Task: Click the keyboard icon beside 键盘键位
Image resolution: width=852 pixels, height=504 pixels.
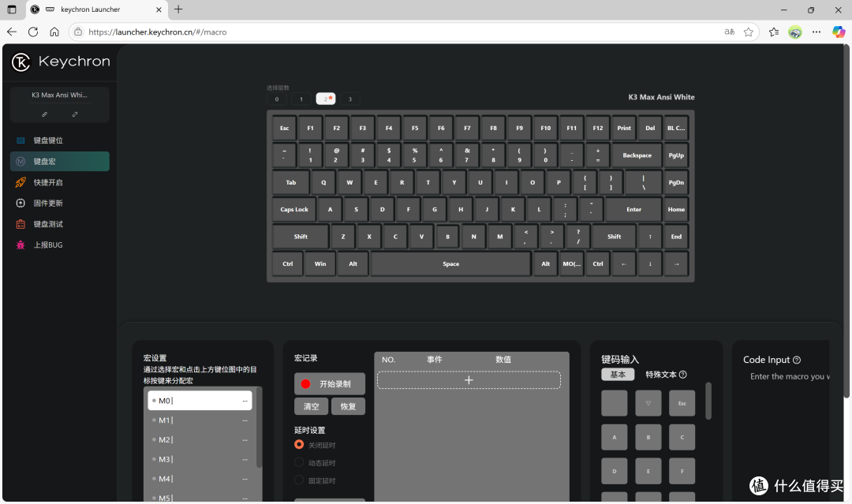Action: tap(21, 140)
